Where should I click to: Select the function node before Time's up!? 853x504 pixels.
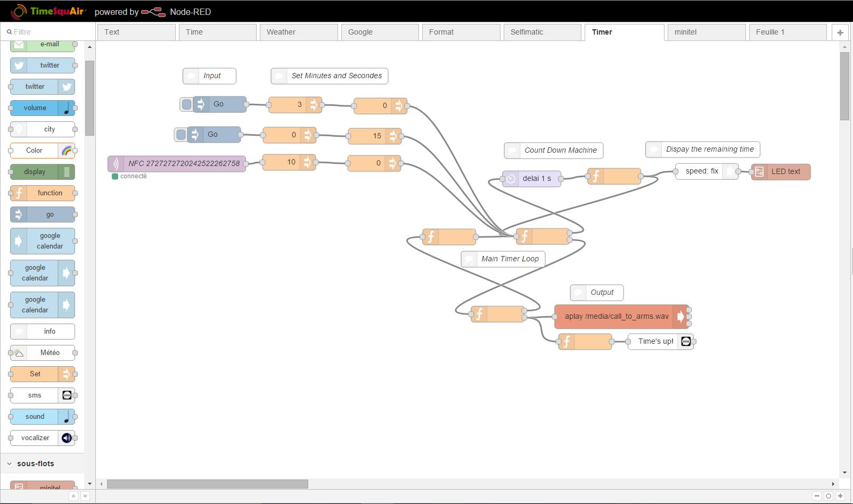[x=585, y=342]
